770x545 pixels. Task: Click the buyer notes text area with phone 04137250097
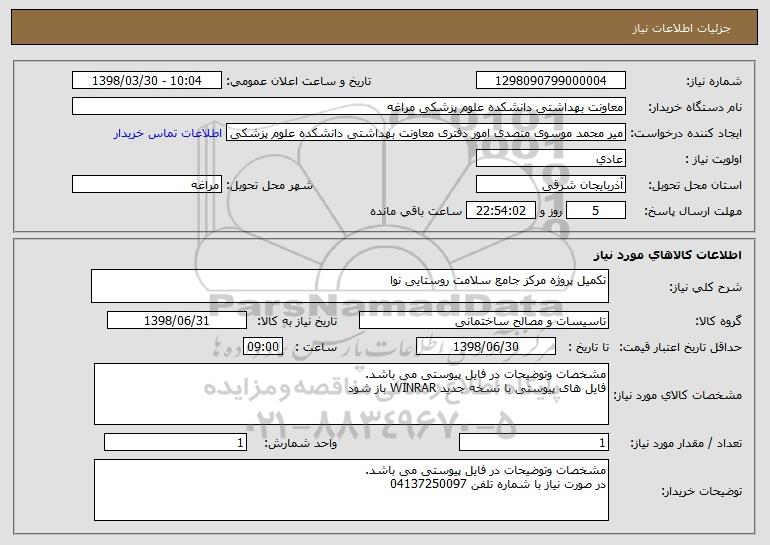click(x=351, y=490)
